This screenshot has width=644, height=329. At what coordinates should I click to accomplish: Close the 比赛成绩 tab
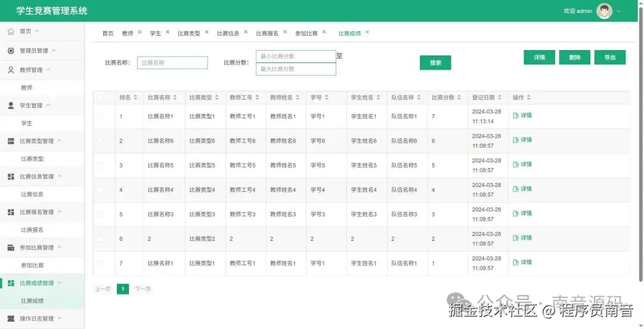click(367, 32)
